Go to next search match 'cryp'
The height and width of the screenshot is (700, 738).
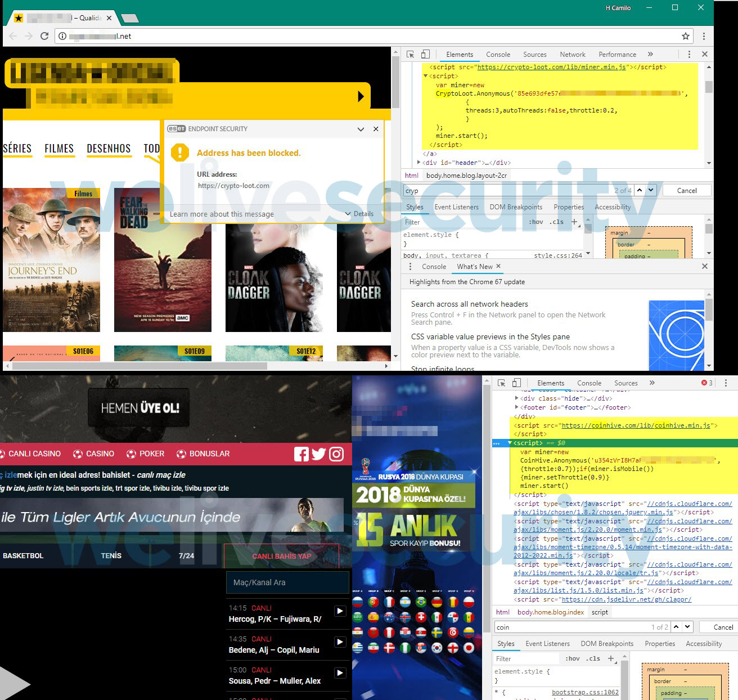click(x=651, y=190)
